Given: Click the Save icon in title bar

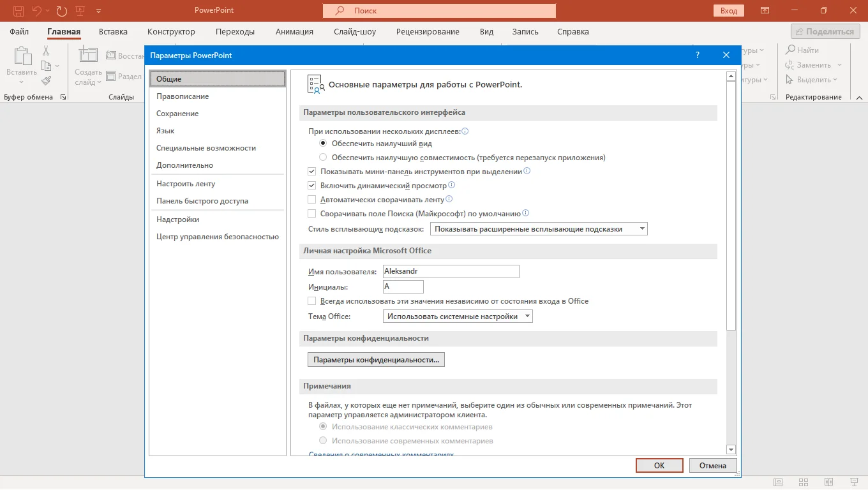Looking at the screenshot, I should click(x=19, y=11).
